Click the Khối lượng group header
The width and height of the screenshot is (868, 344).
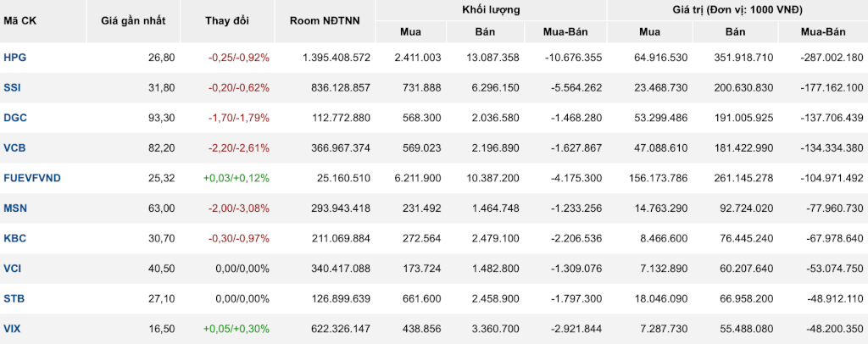click(x=491, y=10)
